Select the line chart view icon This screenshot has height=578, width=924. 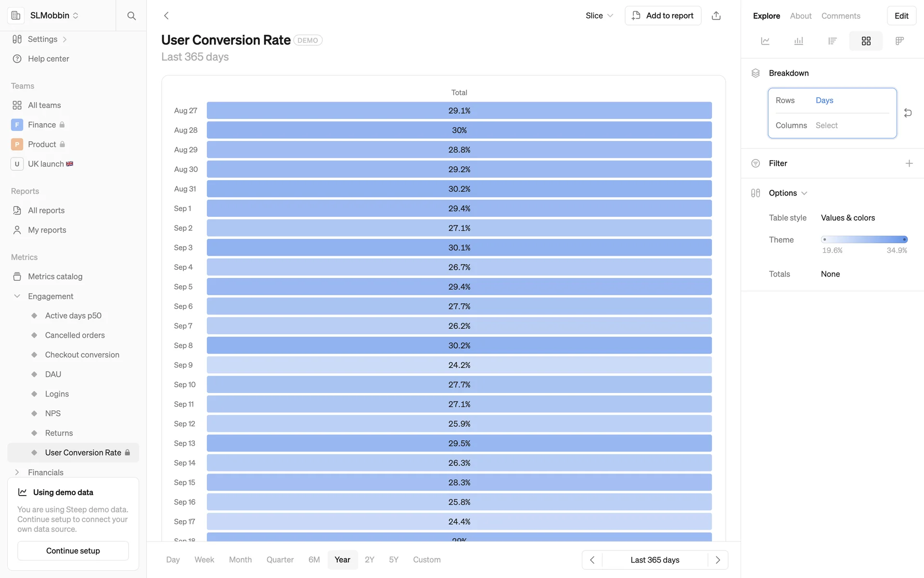tap(765, 41)
